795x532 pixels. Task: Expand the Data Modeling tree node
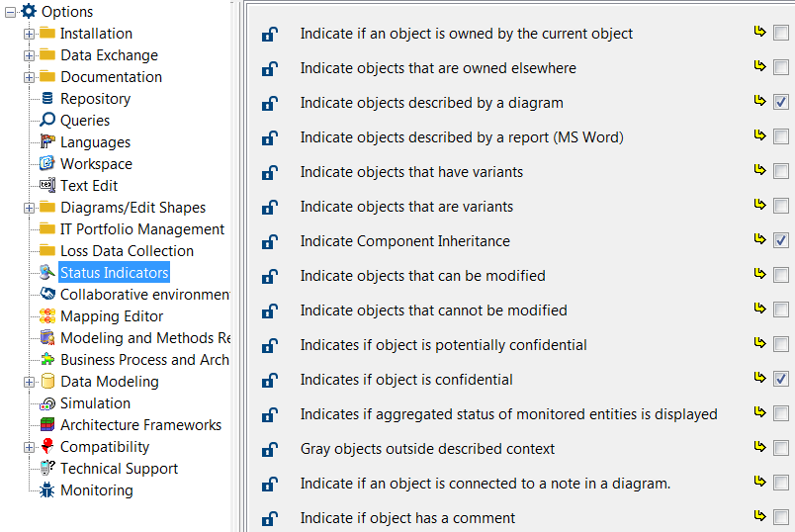(29, 382)
